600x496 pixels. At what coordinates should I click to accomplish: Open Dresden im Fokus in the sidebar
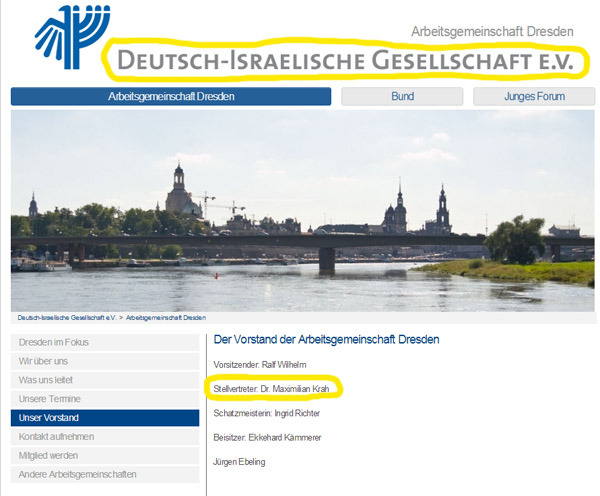105,342
